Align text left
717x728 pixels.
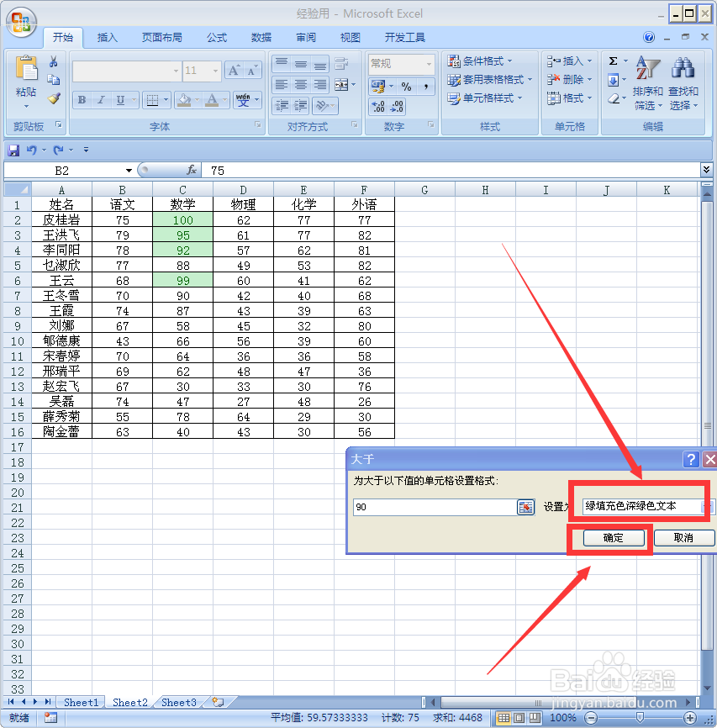click(282, 85)
